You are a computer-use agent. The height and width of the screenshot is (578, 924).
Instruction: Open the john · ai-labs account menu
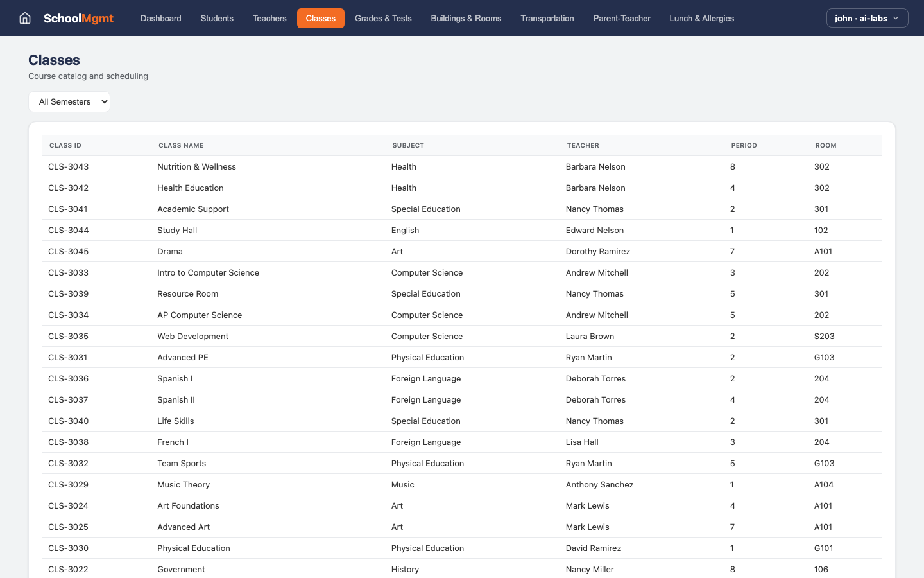point(862,18)
